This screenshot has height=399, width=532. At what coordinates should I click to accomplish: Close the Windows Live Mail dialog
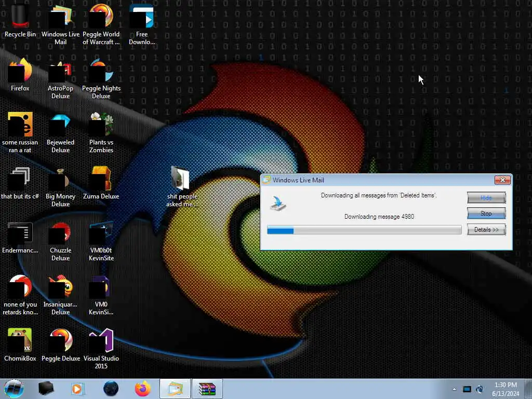click(x=502, y=180)
